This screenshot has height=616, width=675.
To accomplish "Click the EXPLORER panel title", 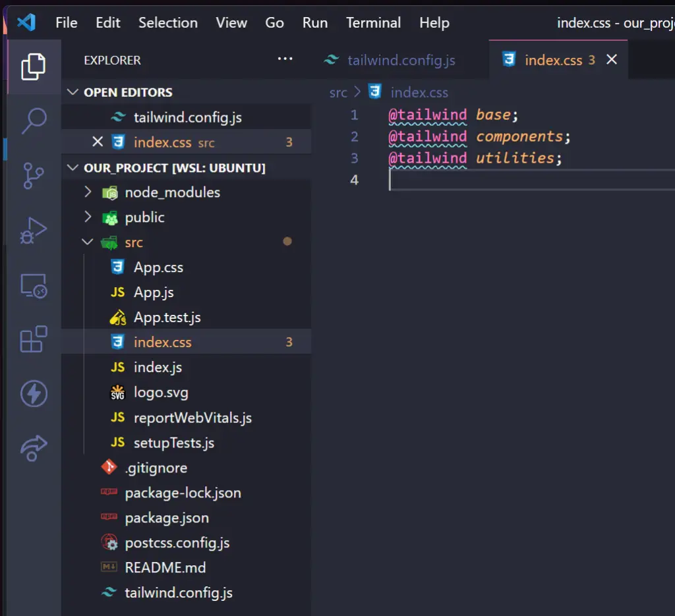I will coord(112,60).
